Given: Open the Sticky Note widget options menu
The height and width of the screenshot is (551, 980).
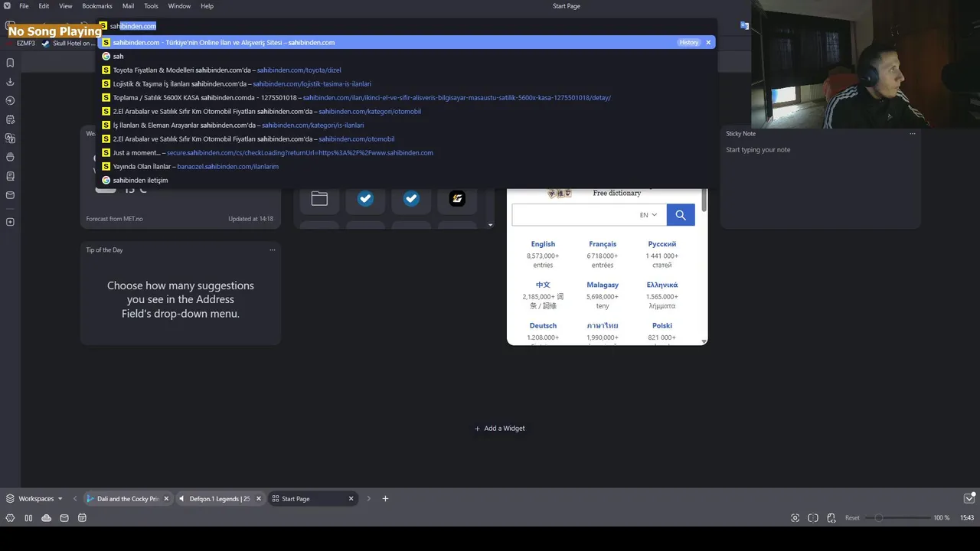Looking at the screenshot, I should [x=913, y=134].
